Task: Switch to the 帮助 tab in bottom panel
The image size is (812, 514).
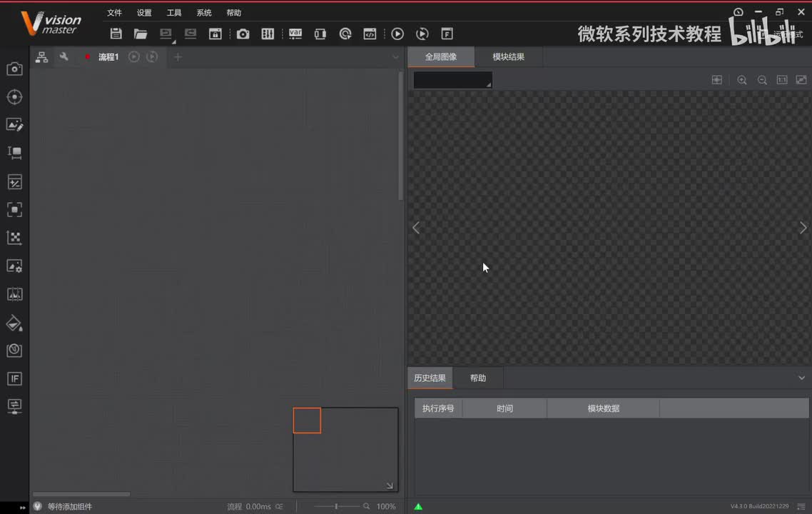Action: (x=478, y=378)
